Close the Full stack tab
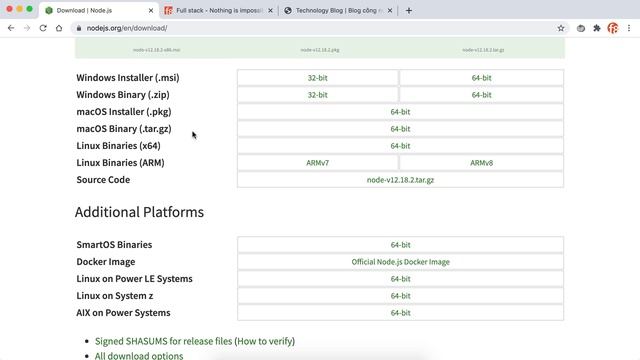 [270, 11]
